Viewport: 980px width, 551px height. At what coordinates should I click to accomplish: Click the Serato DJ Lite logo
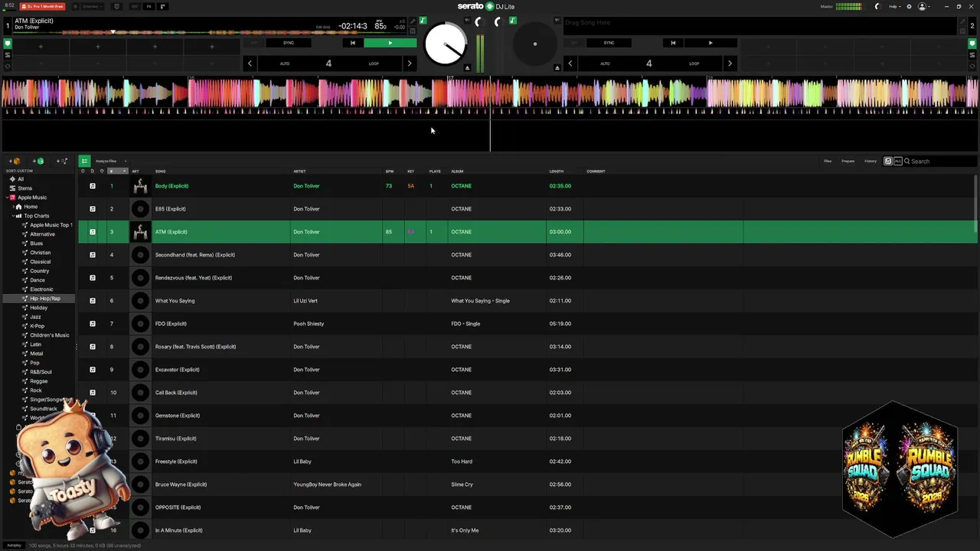(486, 6)
